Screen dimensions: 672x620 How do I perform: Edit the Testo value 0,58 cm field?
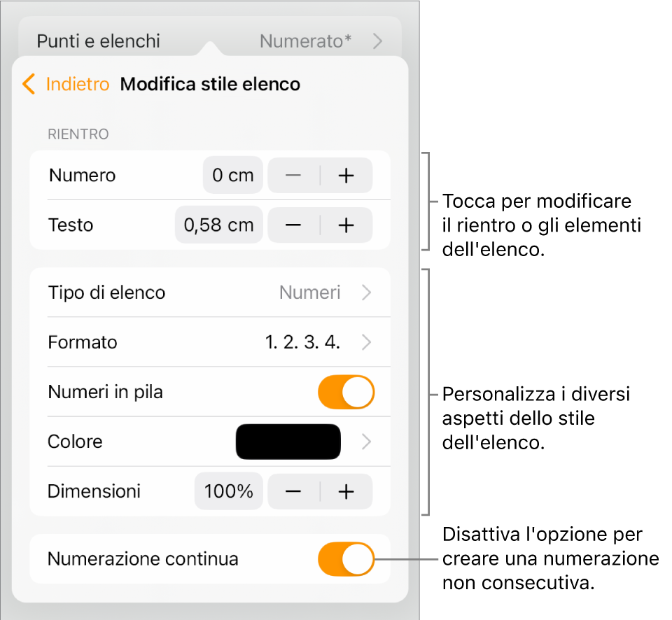[x=218, y=225]
